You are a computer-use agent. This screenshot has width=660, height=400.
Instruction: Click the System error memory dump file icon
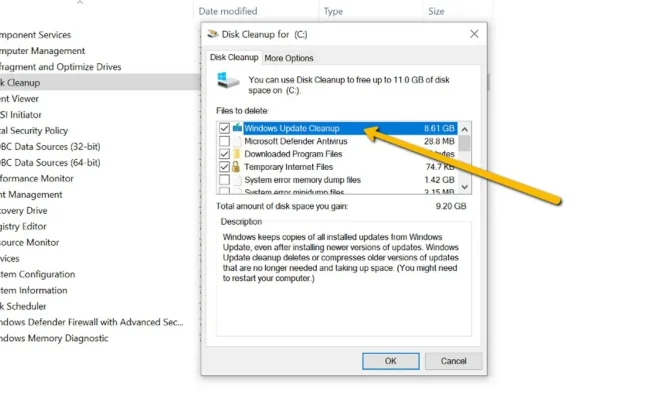[x=237, y=180]
